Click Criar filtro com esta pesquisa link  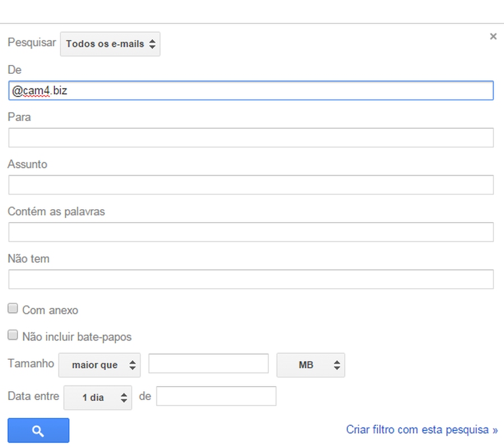pos(422,430)
